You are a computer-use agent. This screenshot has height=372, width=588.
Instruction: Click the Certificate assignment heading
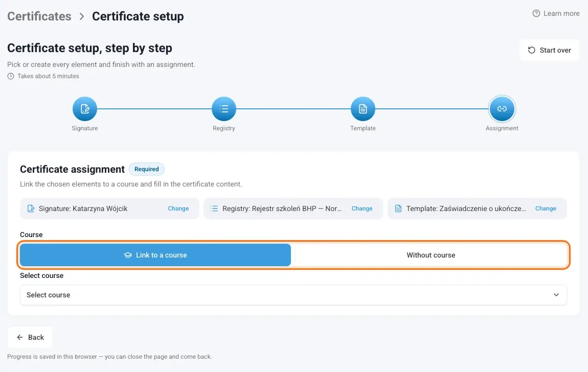point(73,169)
